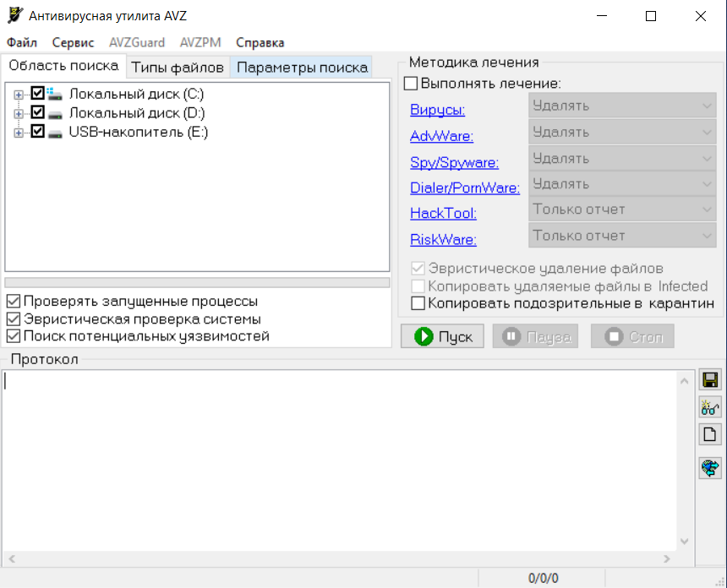Open the RiskWare link
727x588 pixels.
coord(443,240)
